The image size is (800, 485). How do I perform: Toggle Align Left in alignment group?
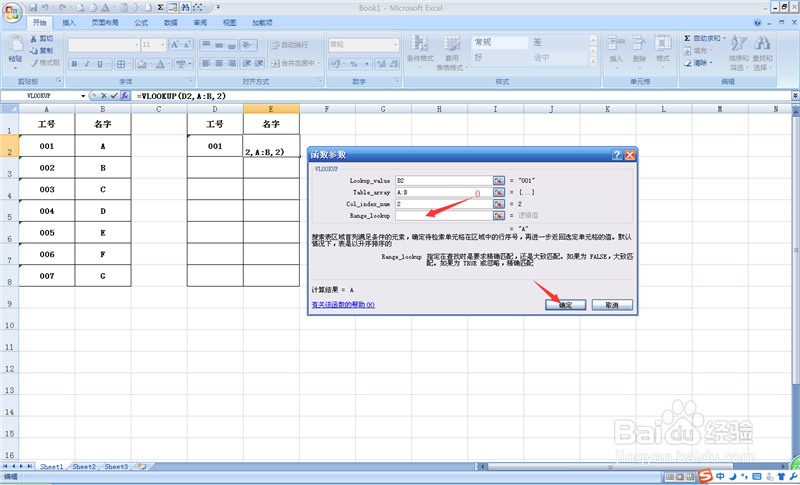[206, 63]
